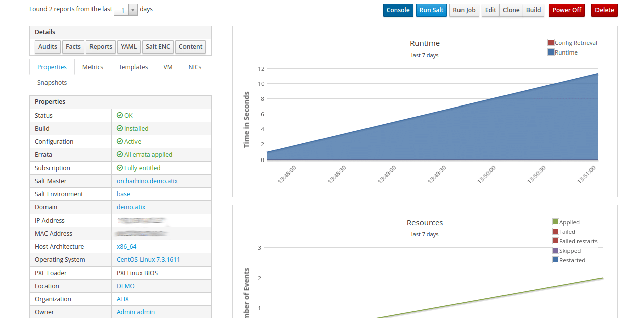Toggle the Failed restarts legend swatch
Image resolution: width=644 pixels, height=318 pixels.
(556, 241)
